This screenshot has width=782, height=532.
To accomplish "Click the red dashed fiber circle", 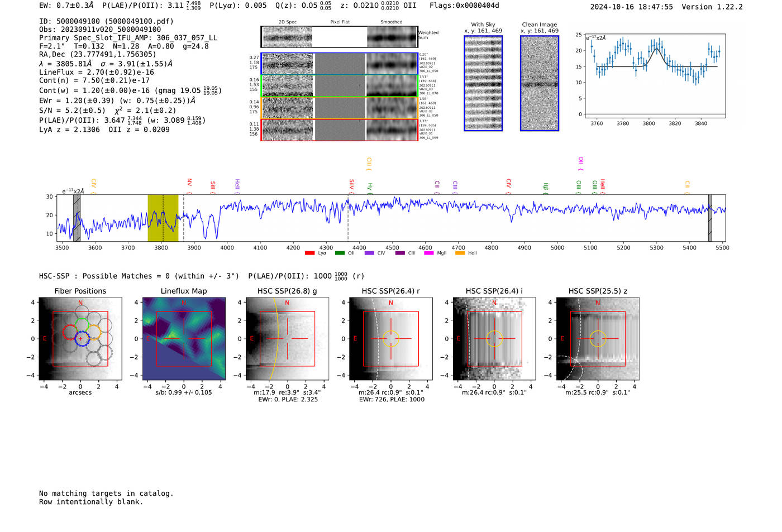I will point(71,332).
